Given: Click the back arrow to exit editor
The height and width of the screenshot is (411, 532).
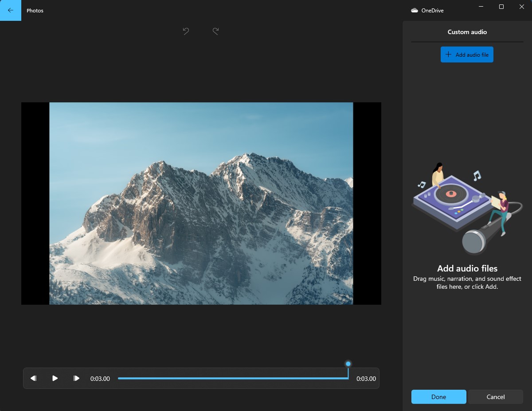Looking at the screenshot, I should pyautogui.click(x=10, y=10).
